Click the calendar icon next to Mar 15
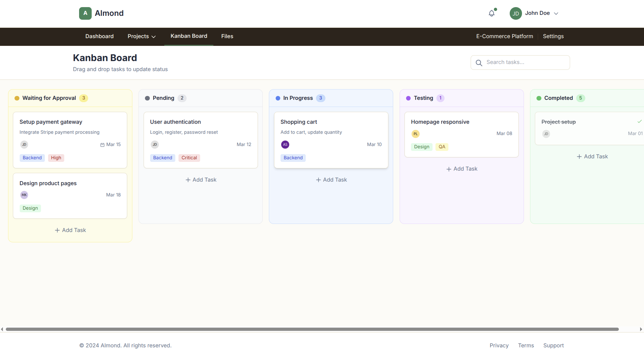The width and height of the screenshot is (644, 358). (102, 144)
